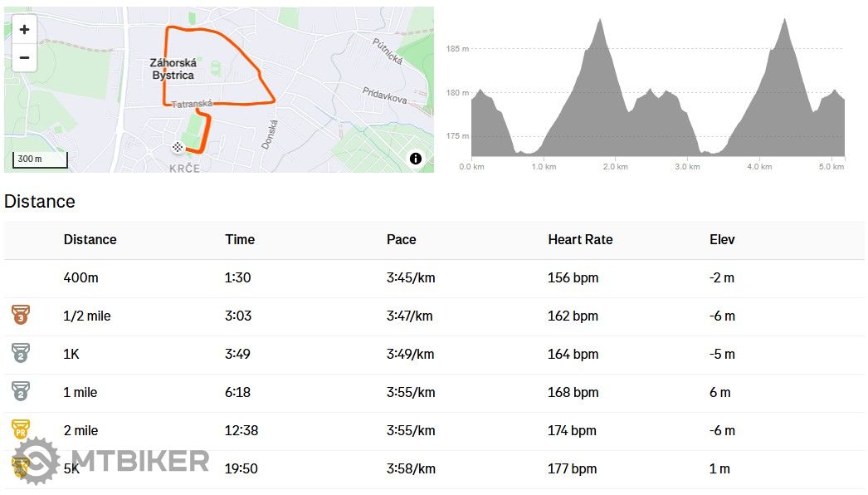868x495 pixels.
Task: Click the Time column header
Action: coord(240,239)
